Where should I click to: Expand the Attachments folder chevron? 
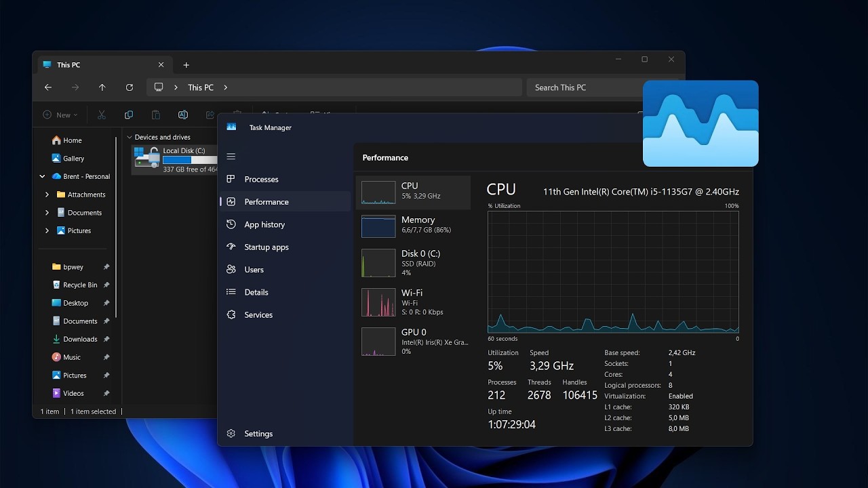(x=47, y=195)
